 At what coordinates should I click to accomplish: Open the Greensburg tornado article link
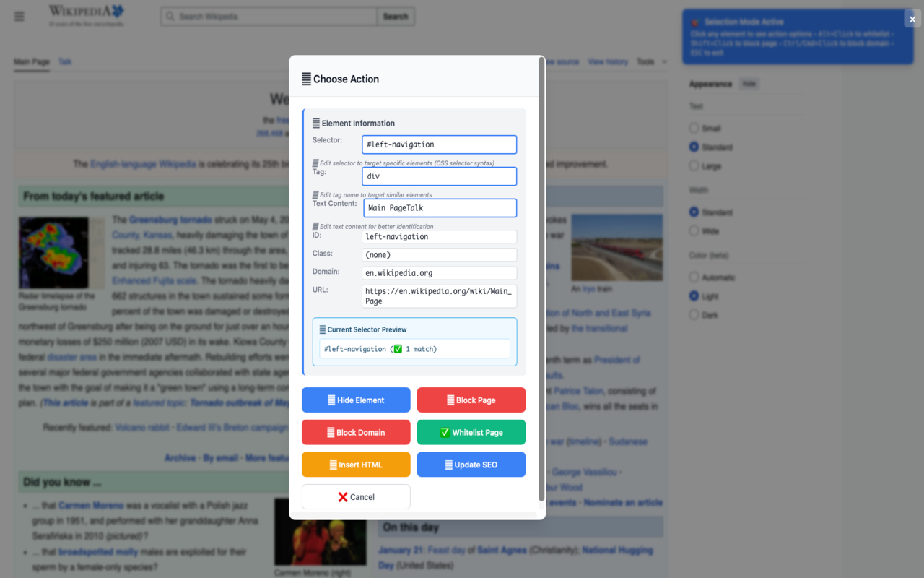coord(171,220)
